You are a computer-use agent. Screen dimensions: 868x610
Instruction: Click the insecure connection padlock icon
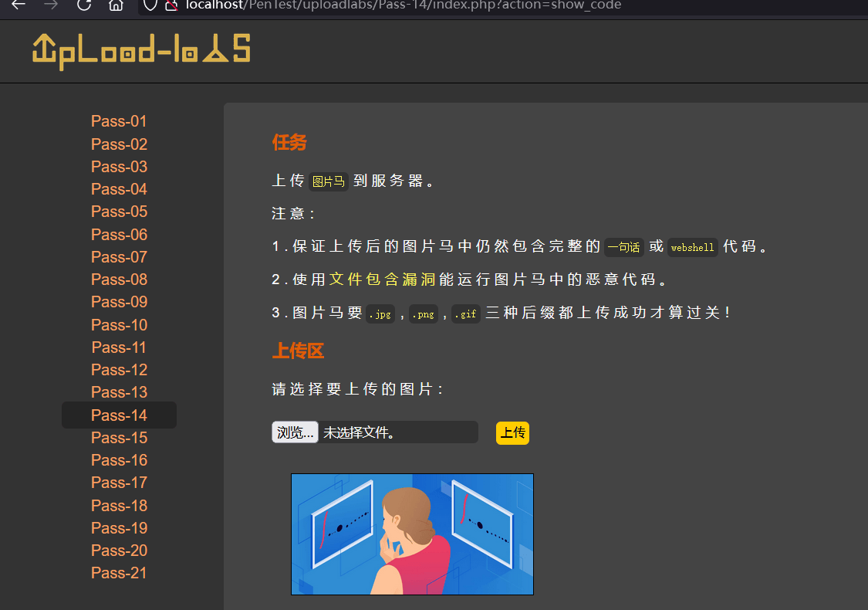171,5
